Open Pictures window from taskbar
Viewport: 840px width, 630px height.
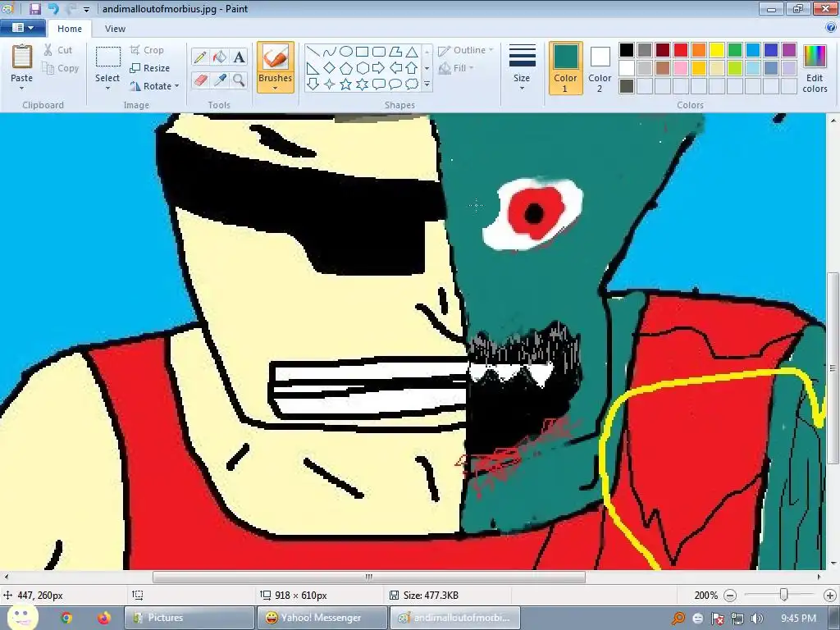click(189, 618)
